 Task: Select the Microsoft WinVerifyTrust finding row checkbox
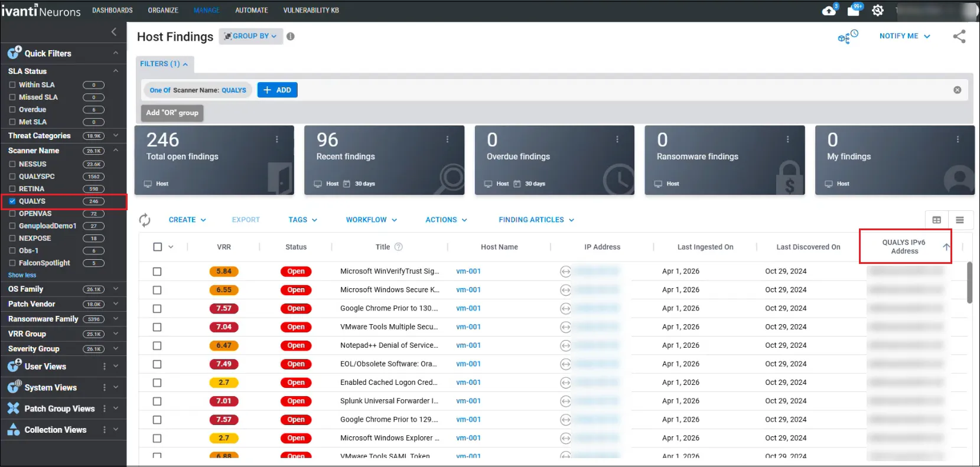coord(157,272)
